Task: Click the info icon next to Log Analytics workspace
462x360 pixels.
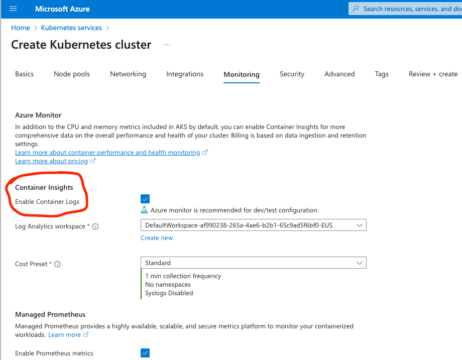Action: point(95,227)
